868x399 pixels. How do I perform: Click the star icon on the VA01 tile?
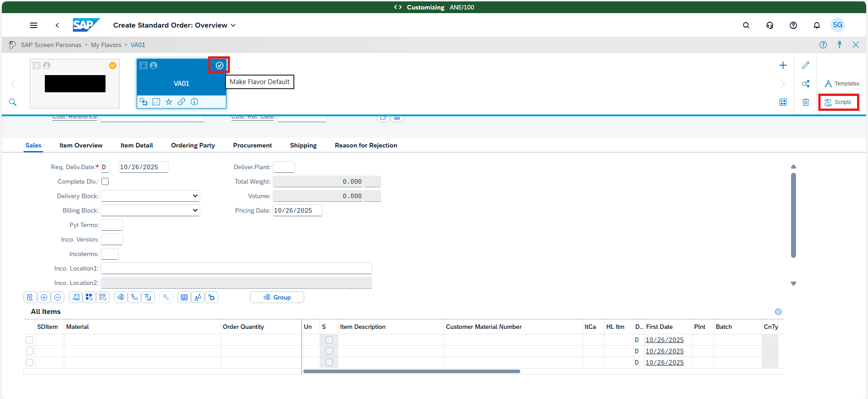(x=169, y=102)
